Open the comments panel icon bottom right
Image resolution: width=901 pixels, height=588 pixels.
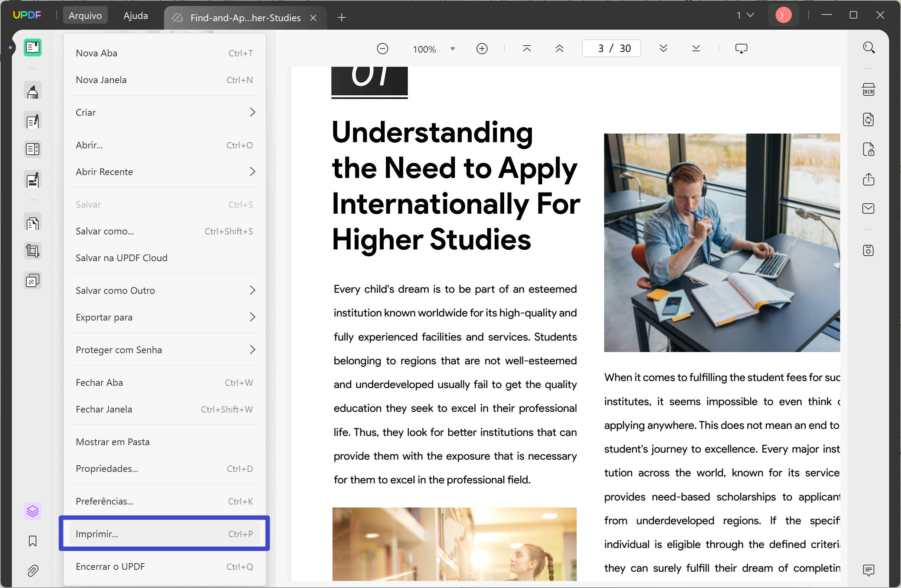[868, 570]
